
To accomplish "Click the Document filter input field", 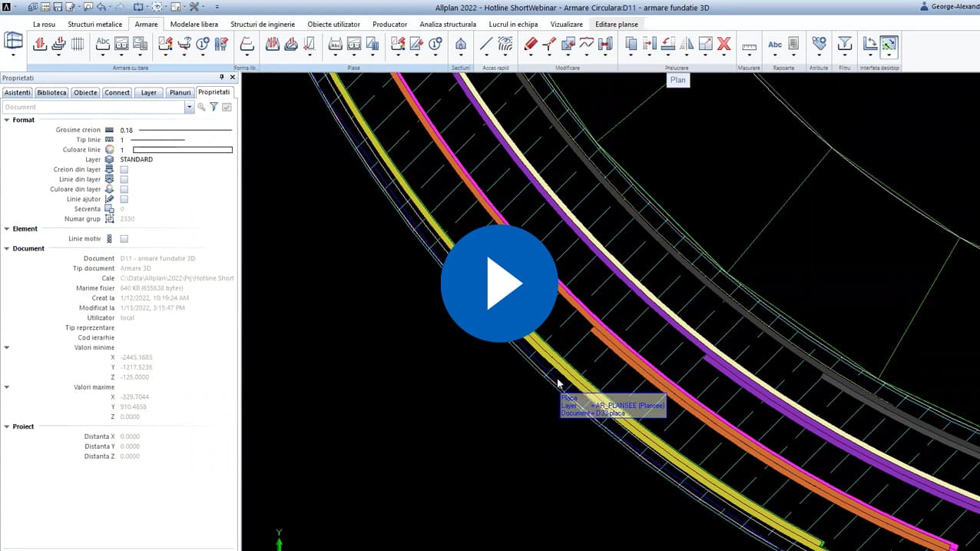I will point(94,108).
